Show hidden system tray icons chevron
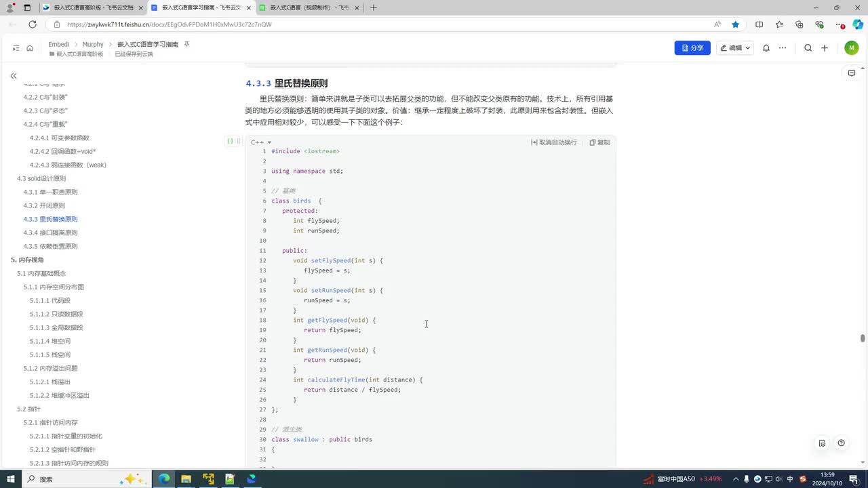This screenshot has width=868, height=488. pyautogui.click(x=735, y=479)
